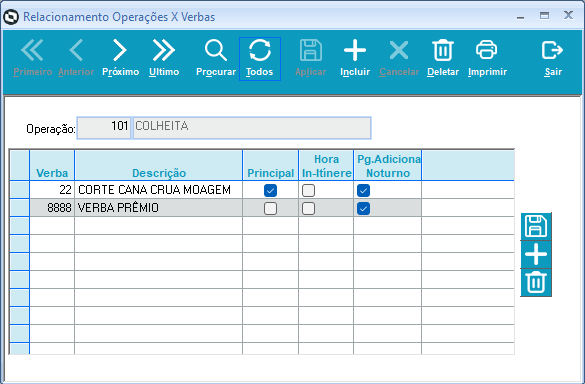Click the Descrição column header

[159, 165]
